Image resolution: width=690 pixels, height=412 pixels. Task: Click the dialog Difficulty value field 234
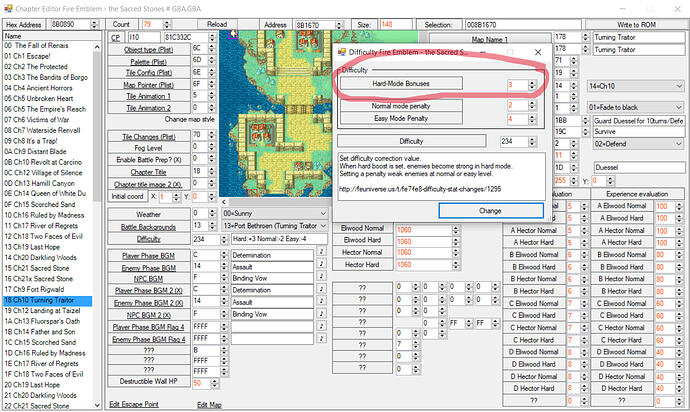514,141
